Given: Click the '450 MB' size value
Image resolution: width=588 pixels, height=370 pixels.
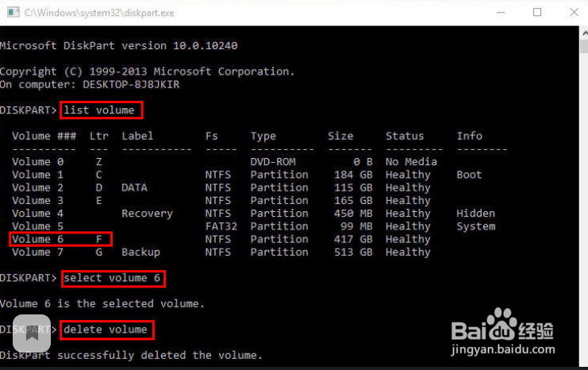Looking at the screenshot, I should [353, 214].
